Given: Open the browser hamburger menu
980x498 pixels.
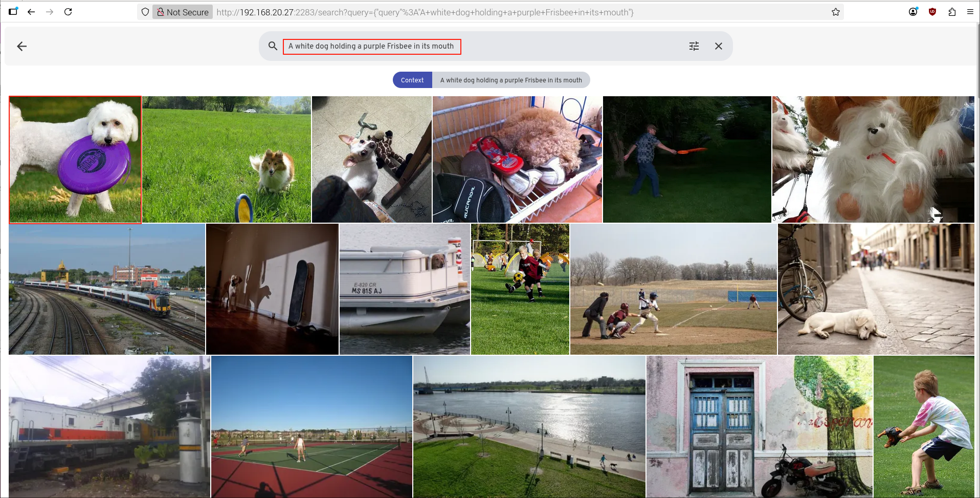Looking at the screenshot, I should pos(970,12).
